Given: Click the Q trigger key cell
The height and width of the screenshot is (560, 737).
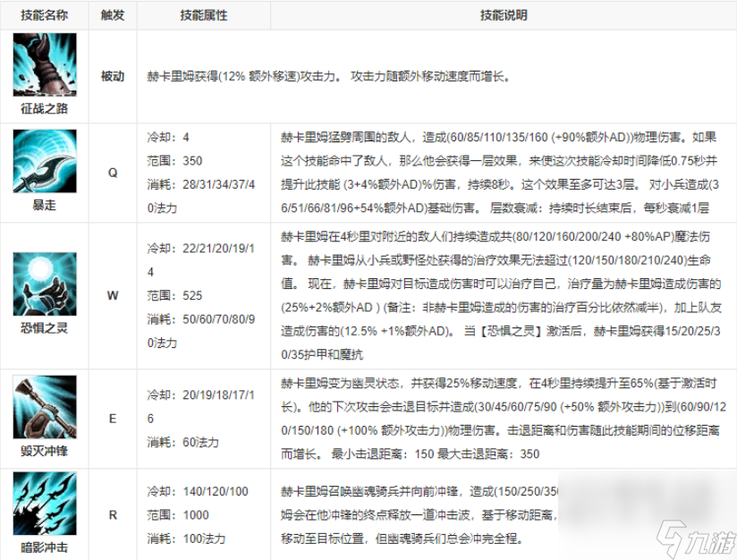Looking at the screenshot, I should pyautogui.click(x=113, y=173).
